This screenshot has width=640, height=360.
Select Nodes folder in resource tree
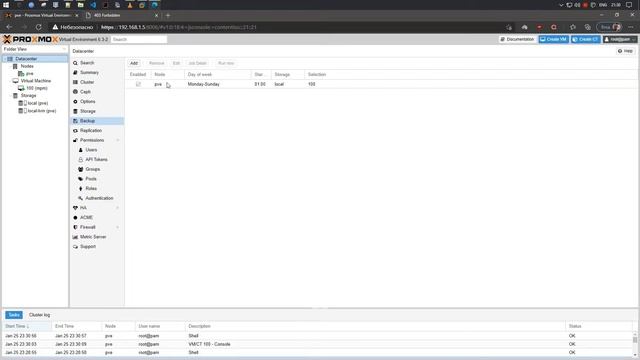27,66
